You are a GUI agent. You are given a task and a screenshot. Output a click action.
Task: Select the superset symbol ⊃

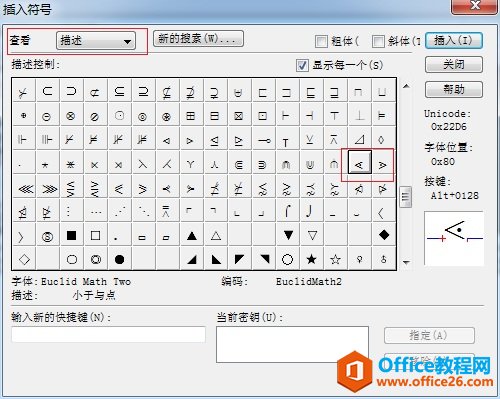pyautogui.click(x=72, y=91)
